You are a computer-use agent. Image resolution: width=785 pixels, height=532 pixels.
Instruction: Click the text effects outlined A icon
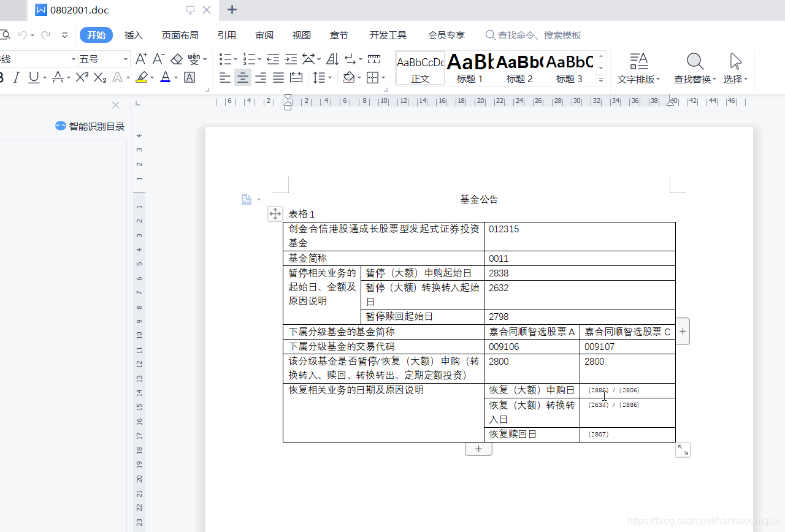click(x=117, y=77)
